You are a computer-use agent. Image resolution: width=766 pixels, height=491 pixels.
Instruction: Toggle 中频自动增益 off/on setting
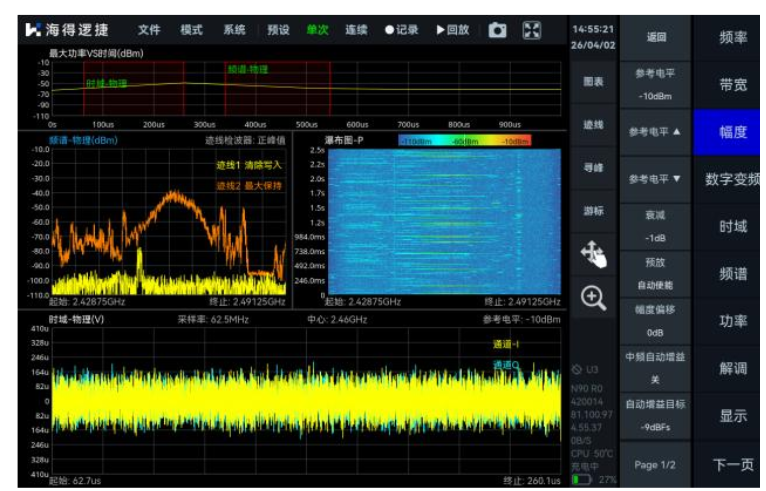[656, 371]
